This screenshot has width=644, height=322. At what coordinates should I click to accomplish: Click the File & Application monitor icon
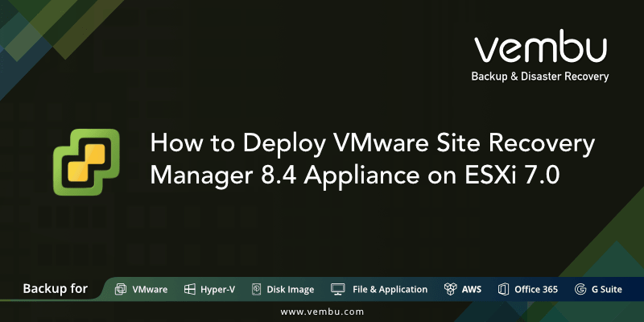click(338, 289)
